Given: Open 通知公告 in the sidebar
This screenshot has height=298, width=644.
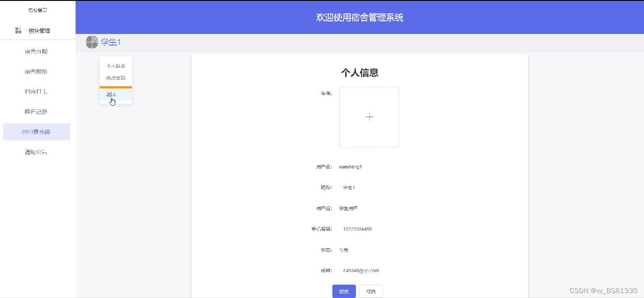Looking at the screenshot, I should pyautogui.click(x=36, y=152).
